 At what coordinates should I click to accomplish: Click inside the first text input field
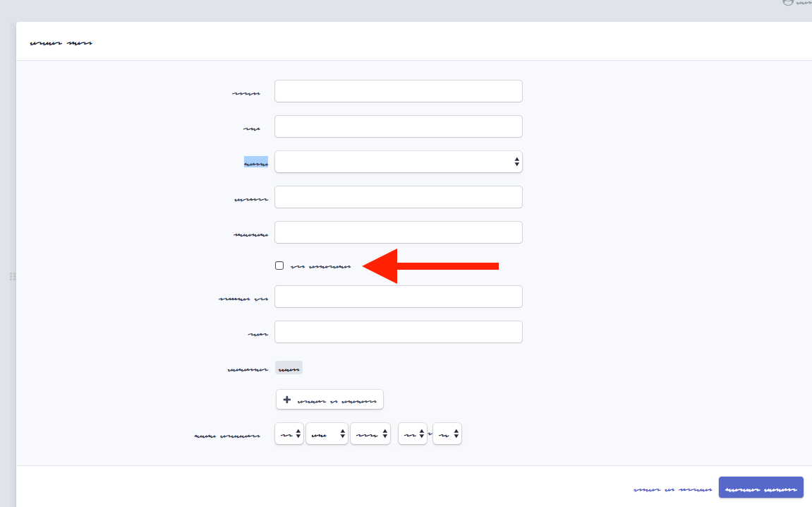398,90
